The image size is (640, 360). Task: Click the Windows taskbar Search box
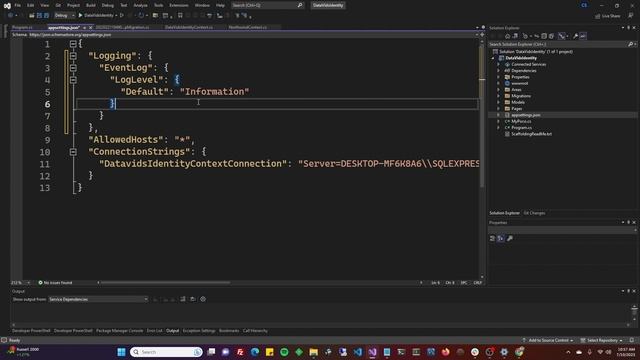click(166, 352)
